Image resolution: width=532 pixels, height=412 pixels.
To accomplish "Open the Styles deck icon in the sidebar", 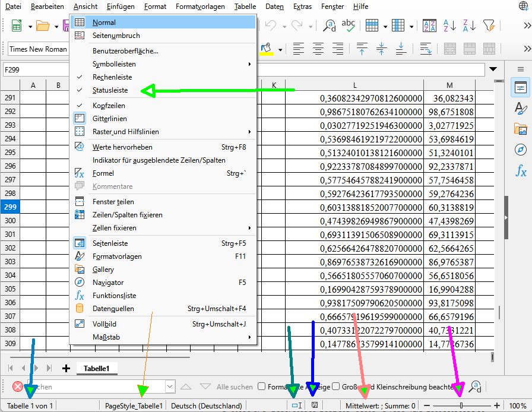I will coord(521,109).
